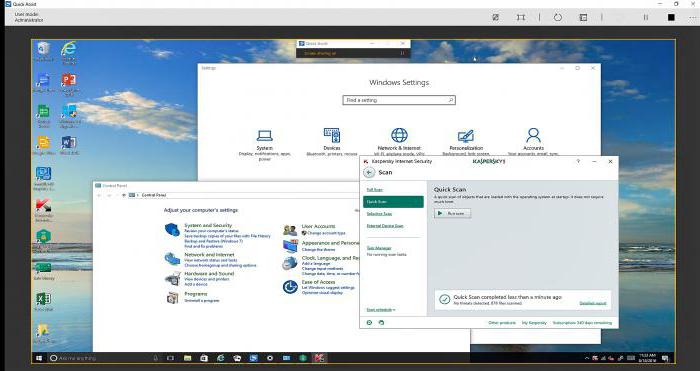700x371 pixels.
Task: Click Cortana Ask me anything search box
Action: (104, 358)
